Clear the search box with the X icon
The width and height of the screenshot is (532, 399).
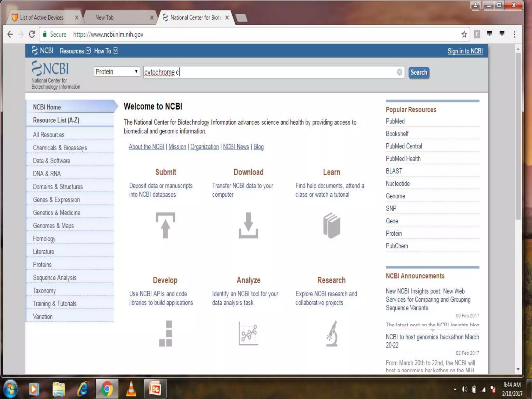pos(400,72)
